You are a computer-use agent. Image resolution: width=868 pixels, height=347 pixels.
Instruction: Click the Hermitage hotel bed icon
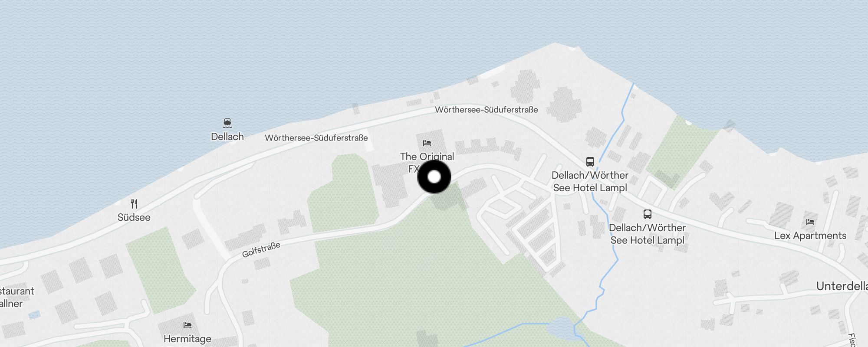coord(187,325)
